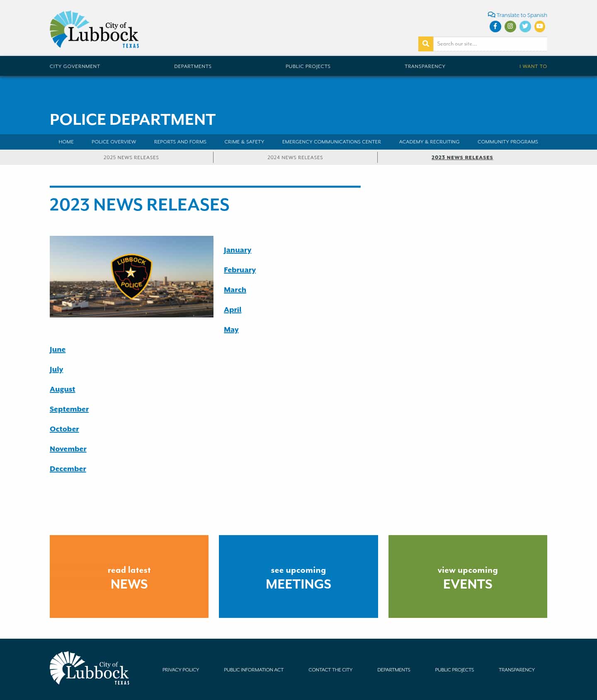
Task: Click the City of Lubbock header logo
Action: (95, 29)
